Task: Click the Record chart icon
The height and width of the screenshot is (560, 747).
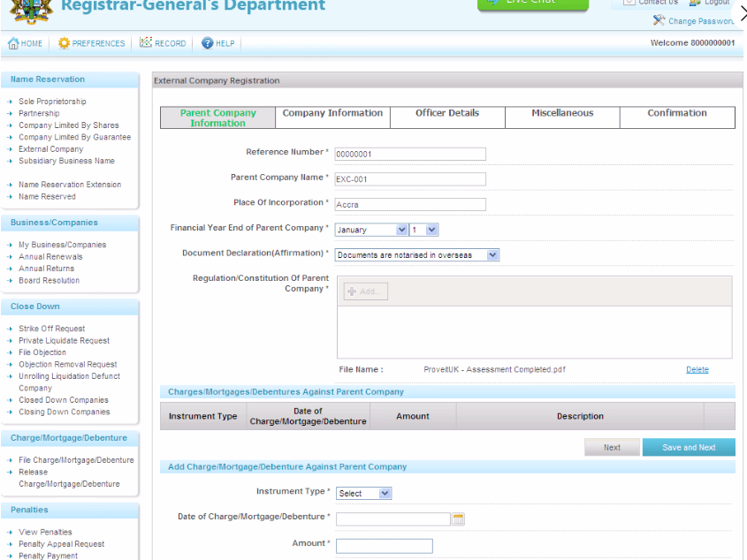Action: click(x=146, y=42)
